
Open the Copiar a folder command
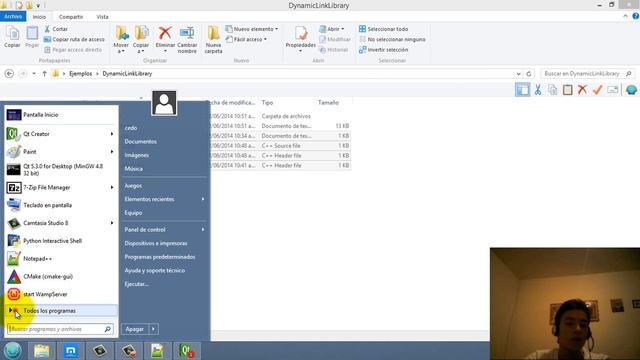click(141, 40)
